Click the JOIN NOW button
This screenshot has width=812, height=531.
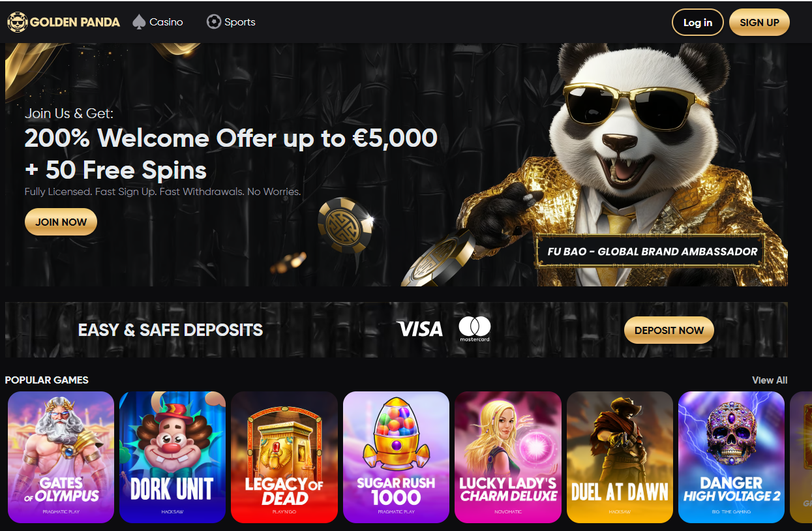(x=61, y=222)
